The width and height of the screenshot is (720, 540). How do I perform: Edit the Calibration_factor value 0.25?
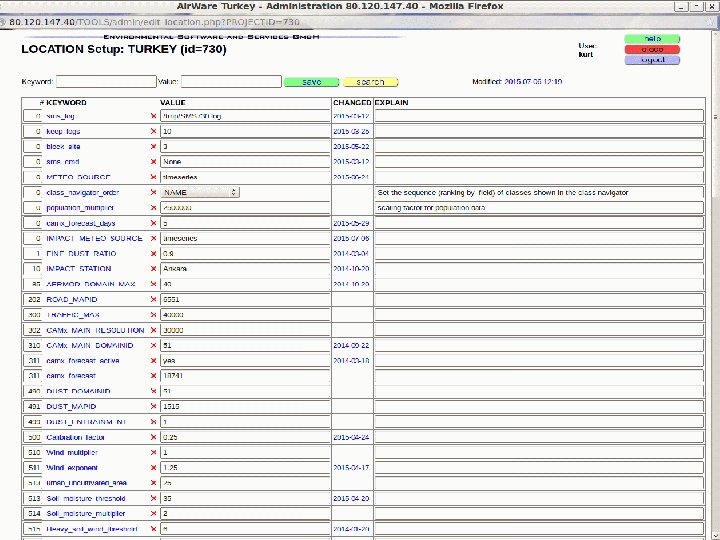245,437
